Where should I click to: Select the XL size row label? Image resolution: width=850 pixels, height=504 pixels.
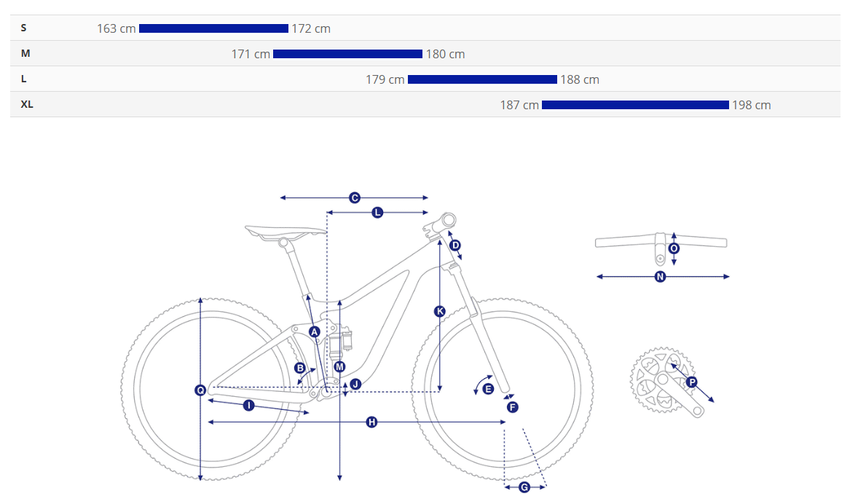(27, 105)
